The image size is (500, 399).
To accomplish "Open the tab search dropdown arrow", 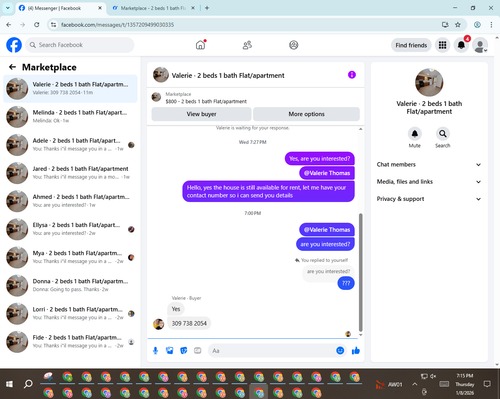I will coord(8,8).
